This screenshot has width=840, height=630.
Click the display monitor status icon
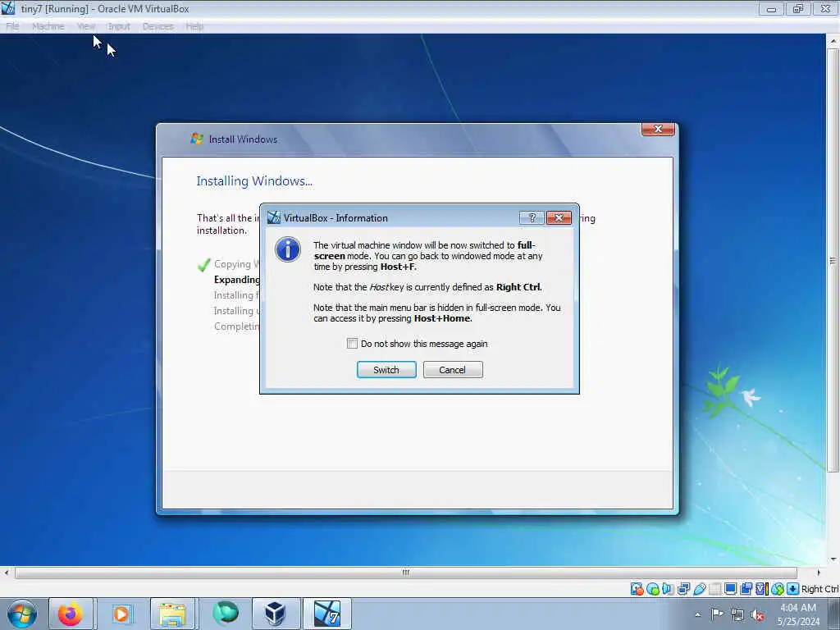(x=730, y=589)
